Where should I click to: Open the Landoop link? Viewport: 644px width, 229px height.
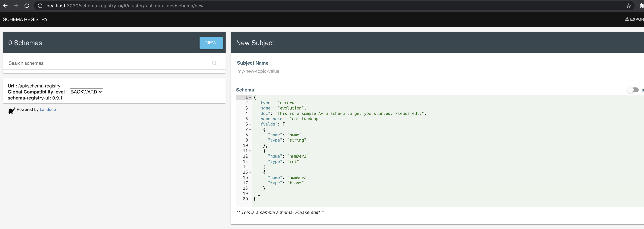(x=48, y=109)
